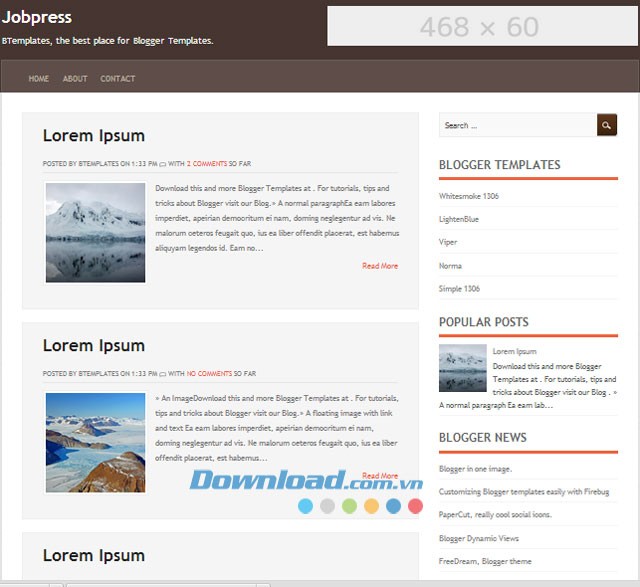Click the 468 × 60 ad banner
640x587 pixels.
[x=479, y=27]
